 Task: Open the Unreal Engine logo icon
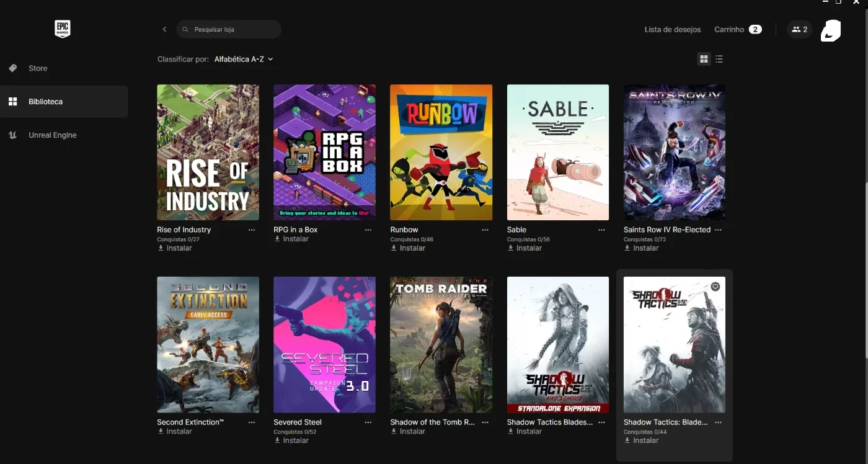point(12,135)
